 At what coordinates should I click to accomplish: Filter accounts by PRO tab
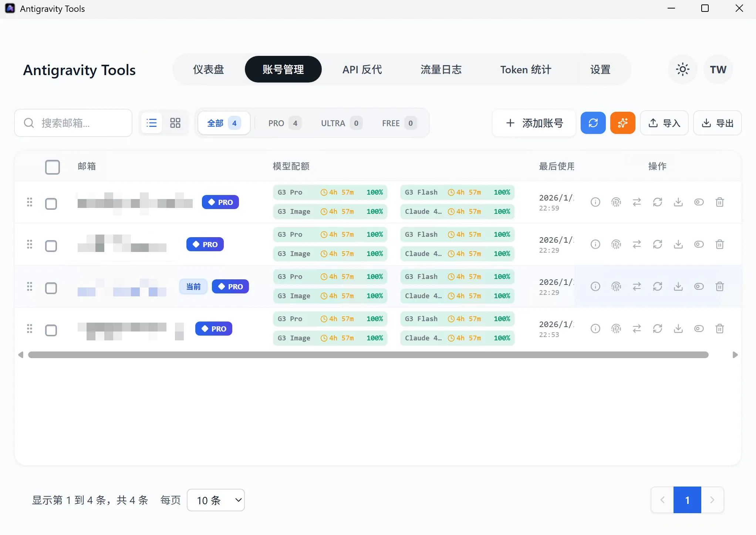click(284, 123)
